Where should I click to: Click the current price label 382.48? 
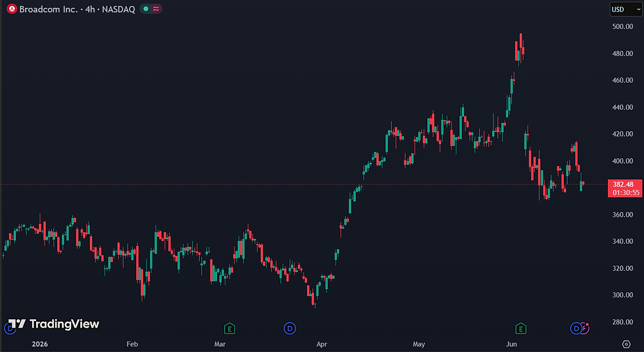click(x=623, y=185)
